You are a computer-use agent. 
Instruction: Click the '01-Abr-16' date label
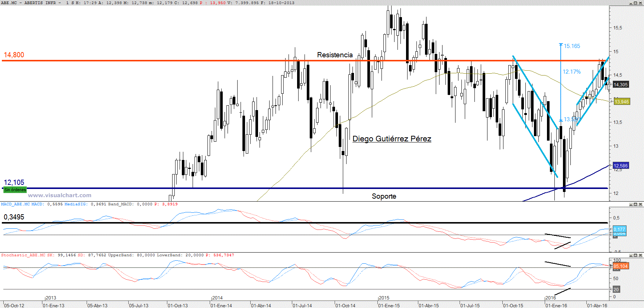click(x=597, y=305)
